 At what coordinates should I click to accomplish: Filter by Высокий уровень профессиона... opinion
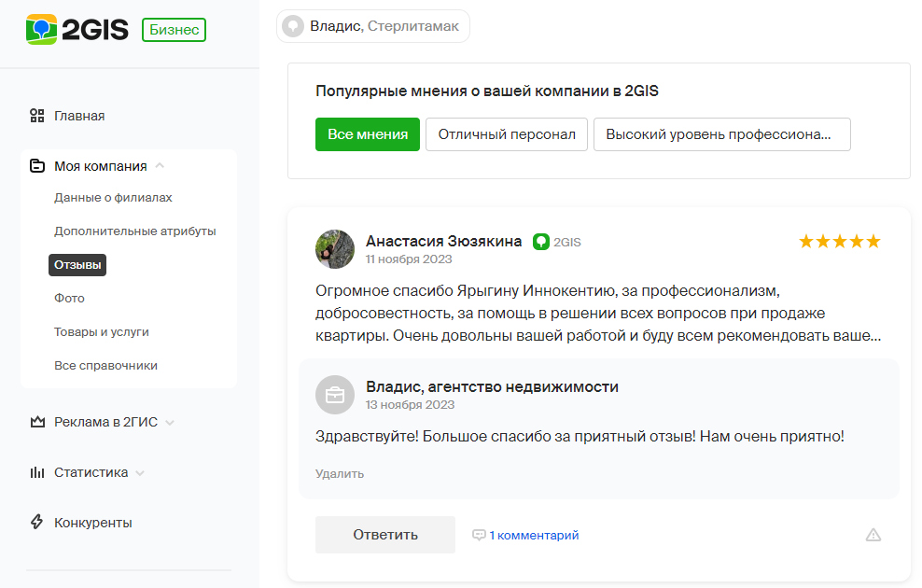click(x=722, y=134)
